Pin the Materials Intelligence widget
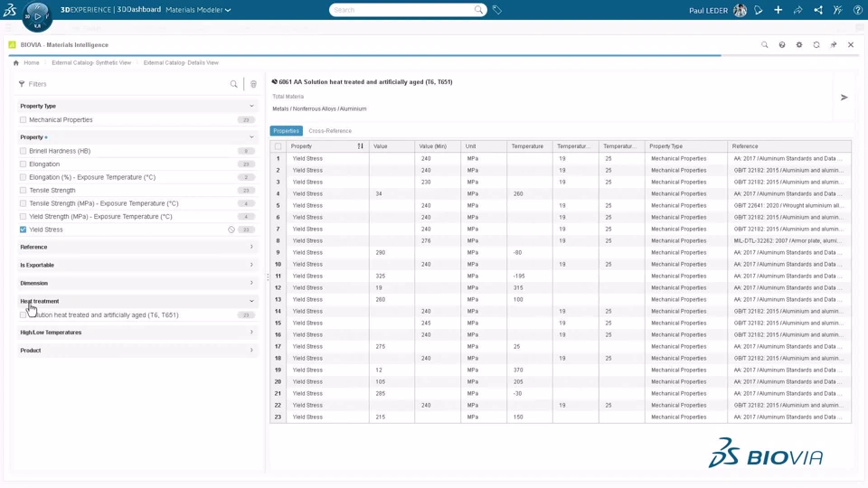 pos(833,45)
